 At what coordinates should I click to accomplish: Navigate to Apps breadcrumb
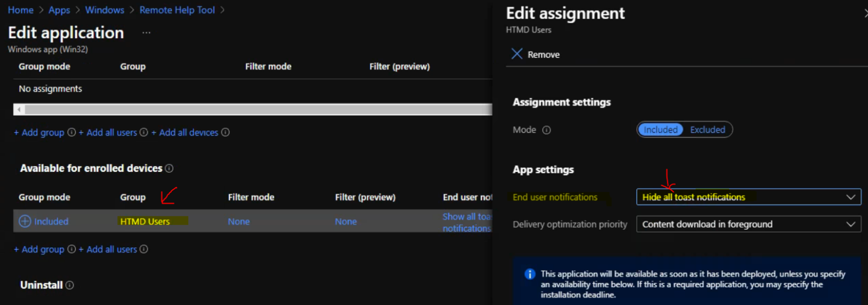59,10
